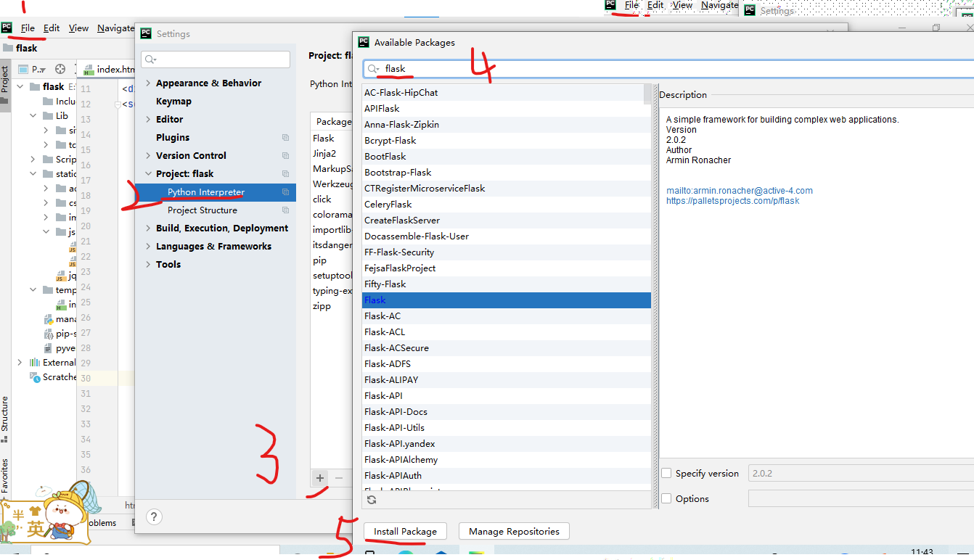The image size is (974, 560).
Task: Click the External Libraries bars icon
Action: (x=34, y=362)
